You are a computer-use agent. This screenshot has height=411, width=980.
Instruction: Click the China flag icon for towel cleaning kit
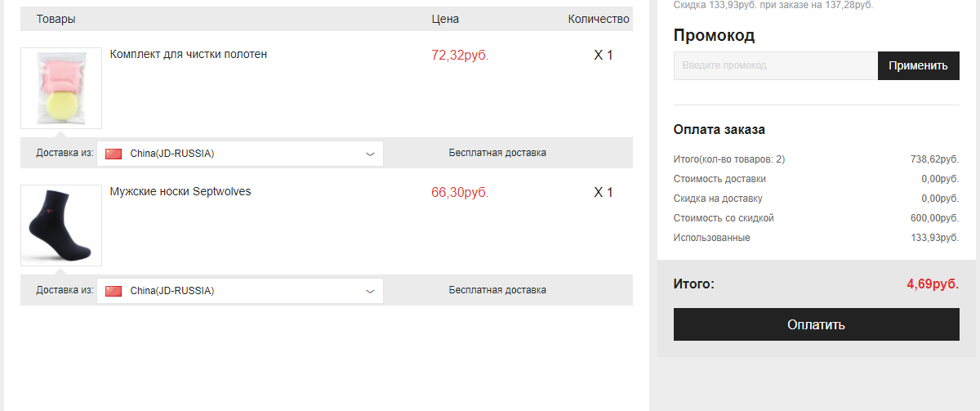coord(114,154)
